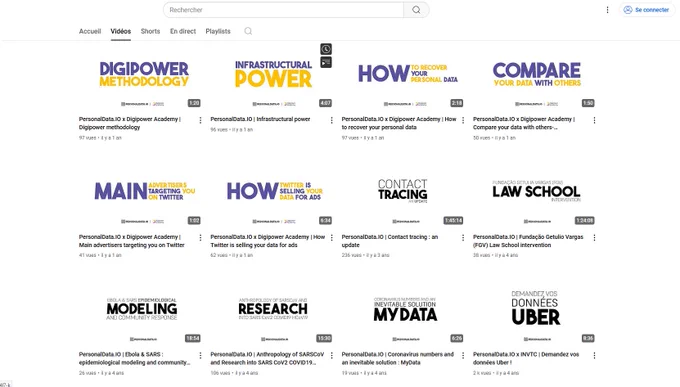Open options for Ebola & SARS video

200,355
